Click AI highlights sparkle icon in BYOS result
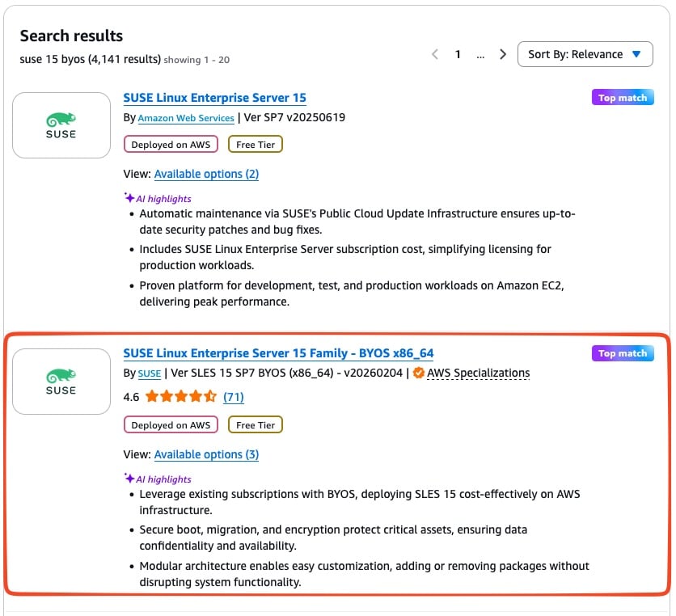 click(129, 479)
